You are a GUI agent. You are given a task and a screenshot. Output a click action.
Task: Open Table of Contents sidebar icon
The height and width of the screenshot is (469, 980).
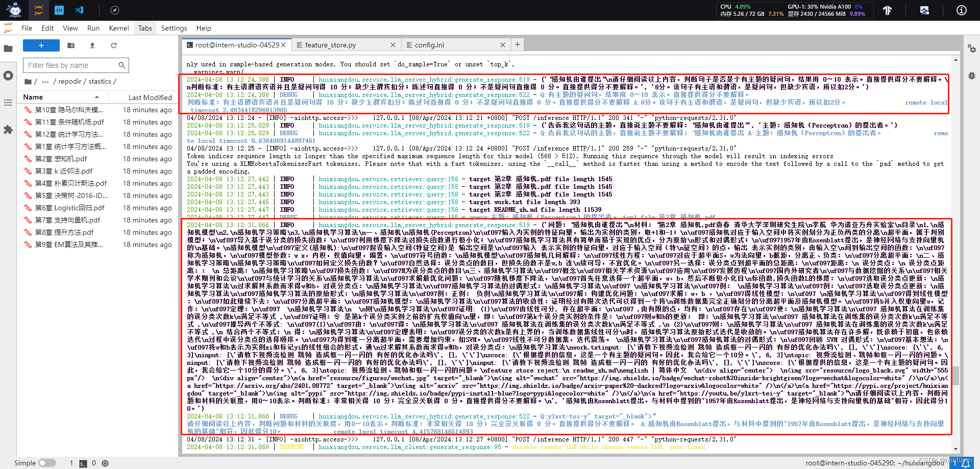coord(8,103)
